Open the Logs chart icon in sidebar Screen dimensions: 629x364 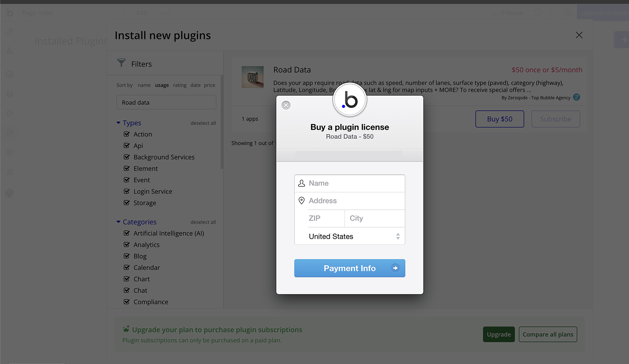[10, 172]
